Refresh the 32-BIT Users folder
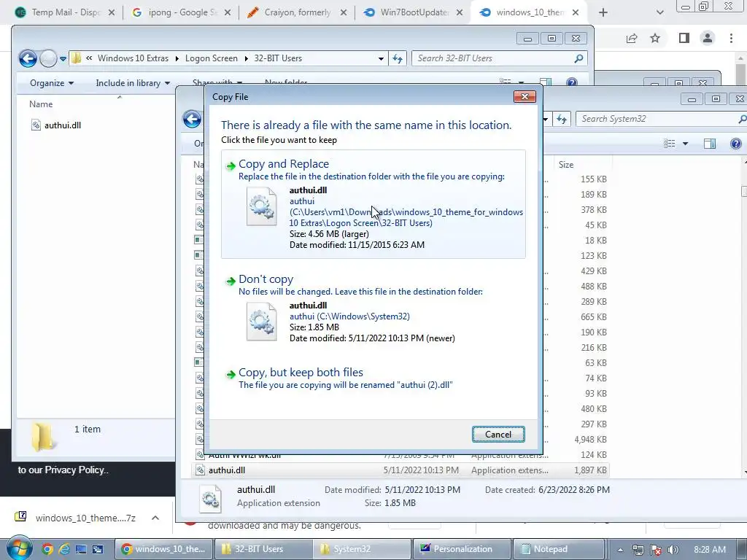 (x=398, y=58)
